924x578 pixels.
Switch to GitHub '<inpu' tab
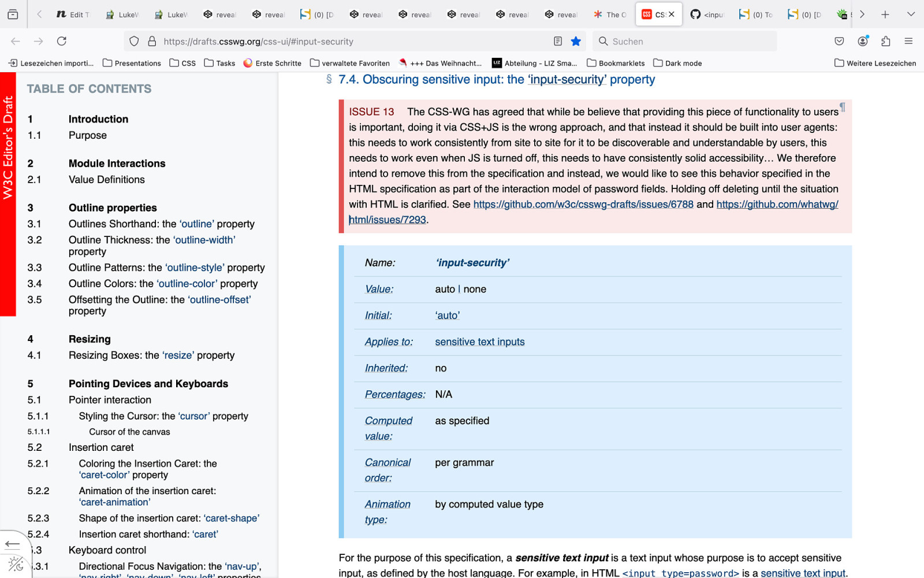click(x=707, y=14)
